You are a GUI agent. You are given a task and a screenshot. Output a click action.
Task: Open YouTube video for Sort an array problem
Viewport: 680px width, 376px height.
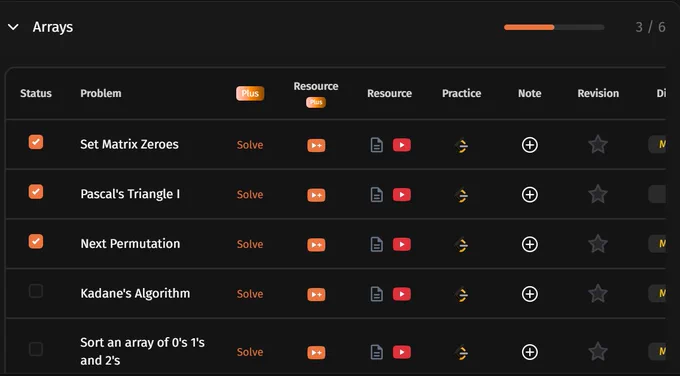click(x=402, y=352)
